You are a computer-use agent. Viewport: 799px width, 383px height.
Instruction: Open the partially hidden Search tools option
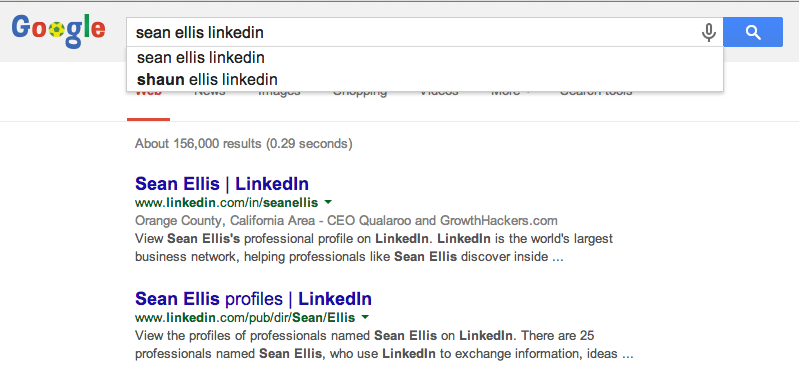(596, 94)
